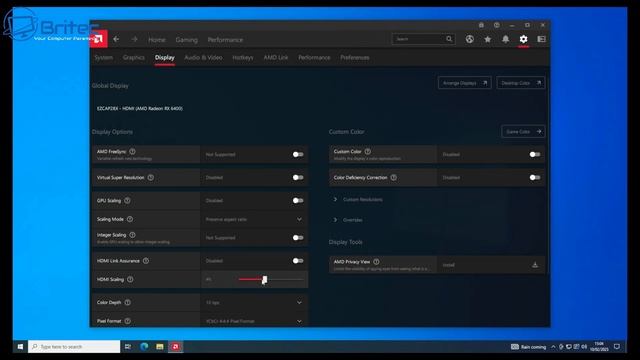Open the Windows Start menu
This screenshot has width=640, height=360.
tap(20, 347)
